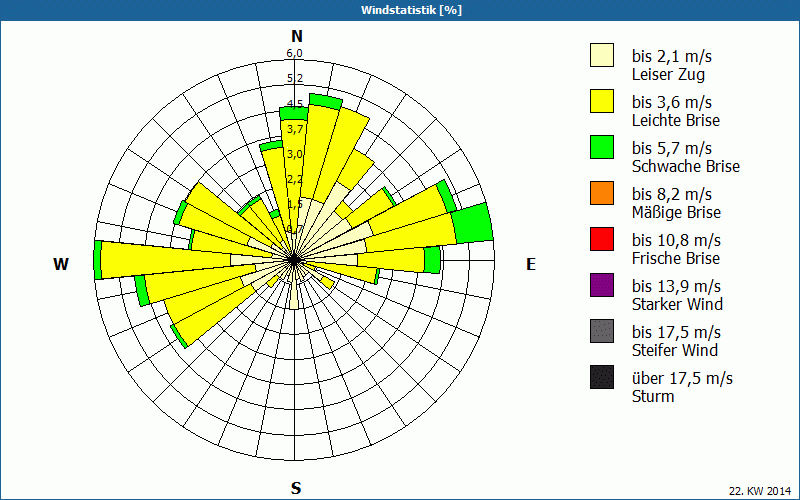Click the 'S' compass label
The image size is (800, 500).
pyautogui.click(x=296, y=488)
